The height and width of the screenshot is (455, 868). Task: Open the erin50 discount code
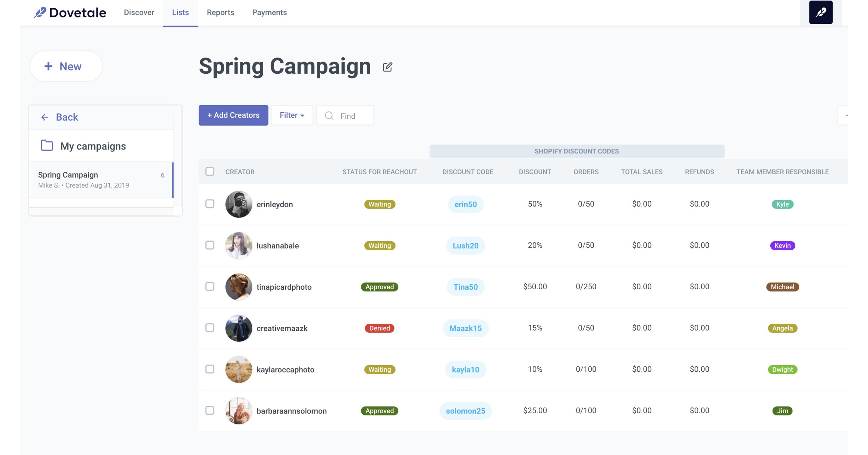coord(466,204)
